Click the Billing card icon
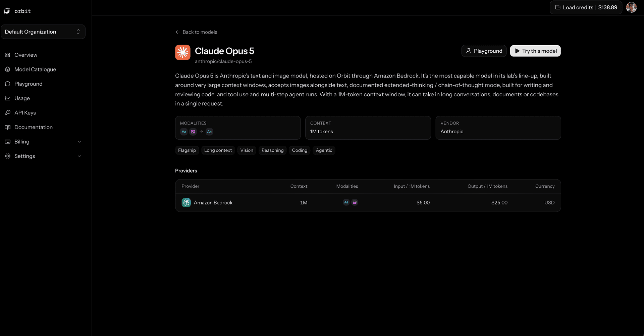Screen dimensions: 644x336 8,142
